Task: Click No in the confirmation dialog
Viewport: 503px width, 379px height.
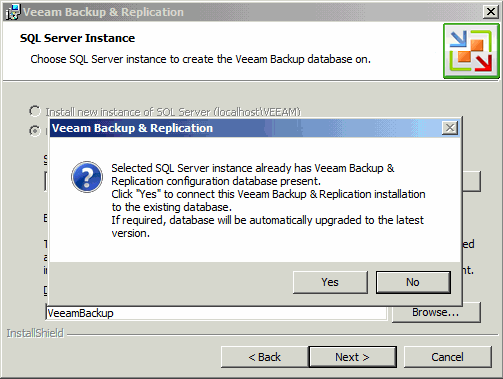Action: click(413, 282)
